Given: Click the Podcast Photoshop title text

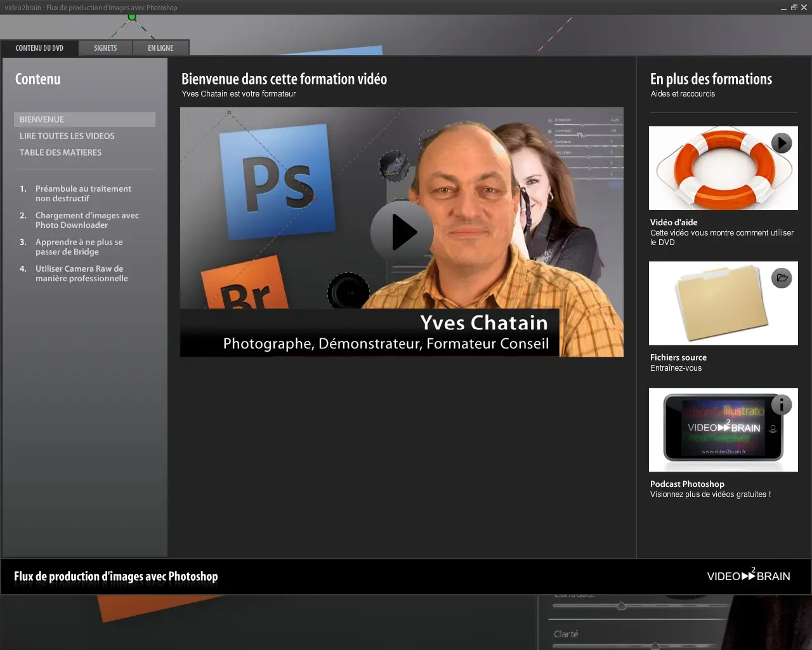Looking at the screenshot, I should point(687,484).
